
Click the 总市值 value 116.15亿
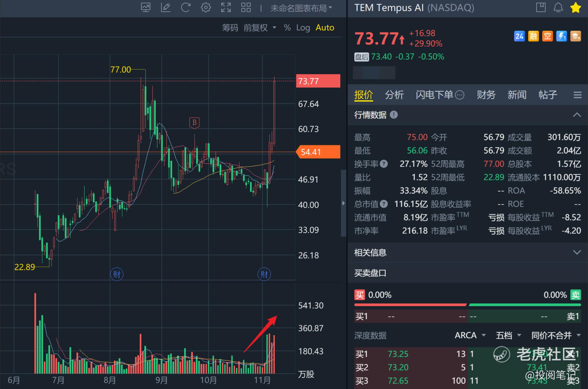coord(411,204)
